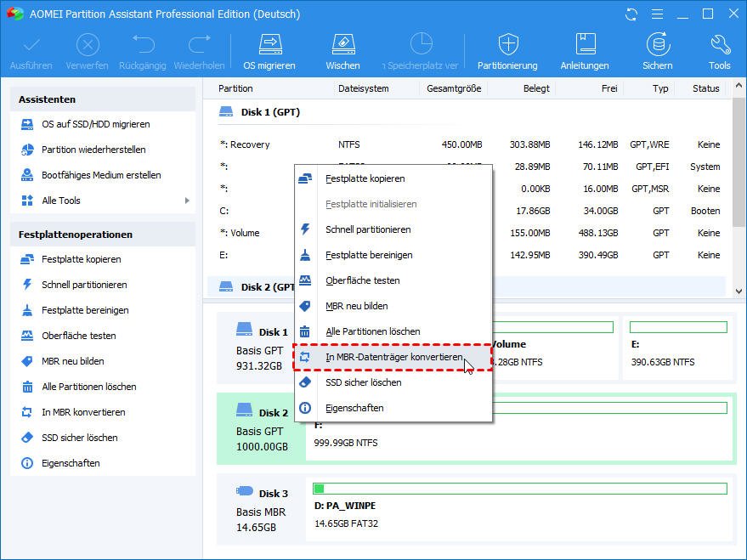Image resolution: width=747 pixels, height=560 pixels.
Task: Sort by the Partition column header
Action: coord(235,88)
